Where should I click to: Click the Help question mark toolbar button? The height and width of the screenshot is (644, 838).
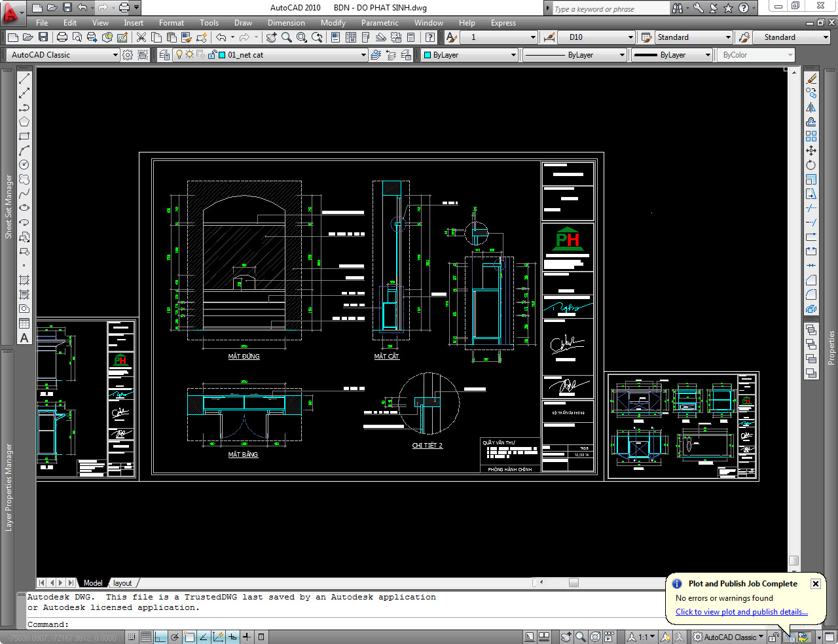[430, 37]
